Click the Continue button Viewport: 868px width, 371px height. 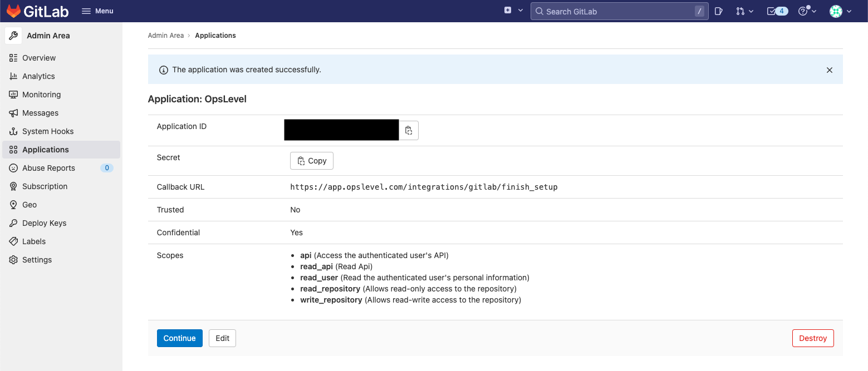click(180, 338)
